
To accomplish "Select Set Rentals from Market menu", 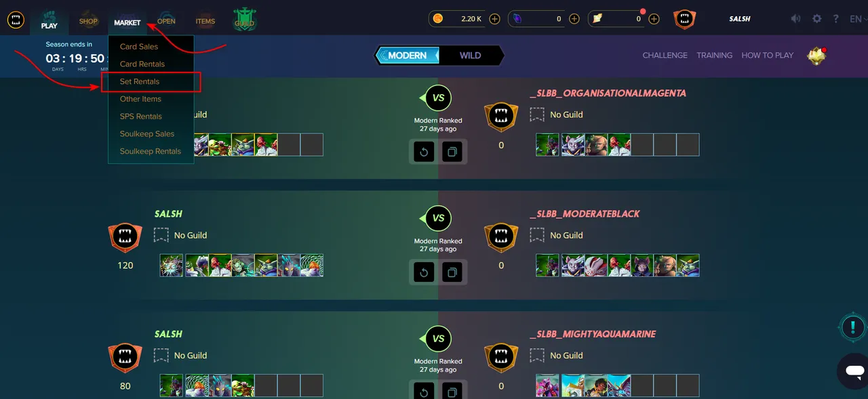I will click(140, 81).
